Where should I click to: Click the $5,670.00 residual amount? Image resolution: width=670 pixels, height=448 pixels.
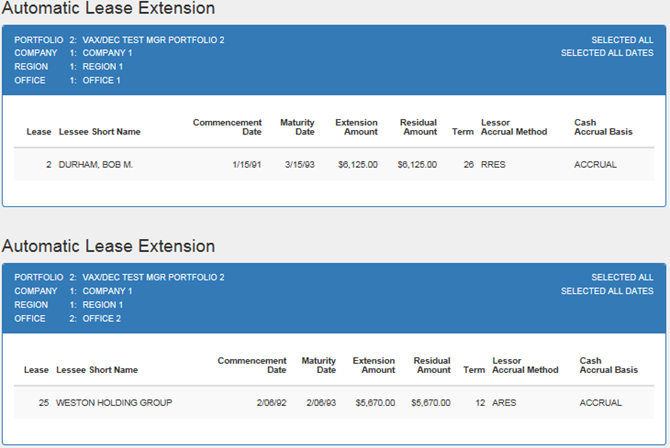click(x=431, y=403)
